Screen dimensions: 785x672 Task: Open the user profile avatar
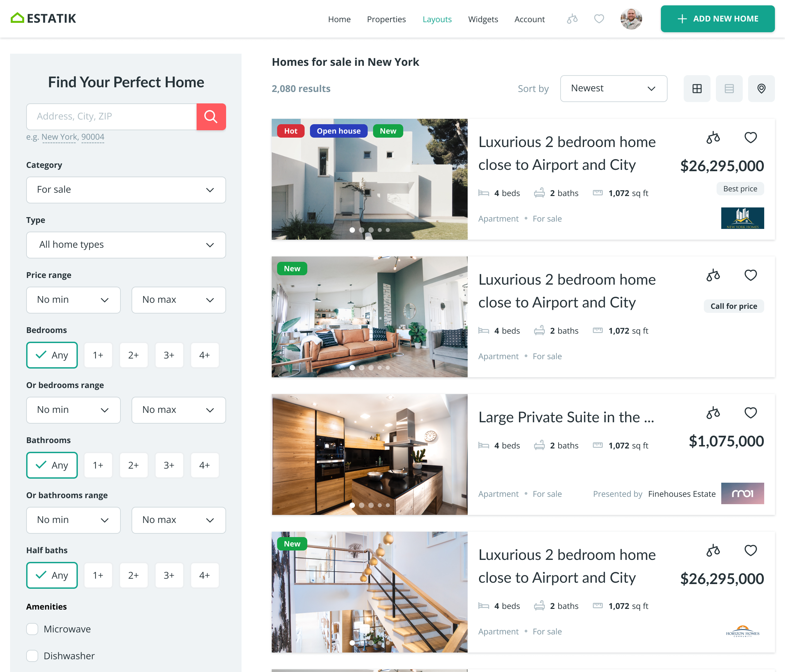(631, 19)
